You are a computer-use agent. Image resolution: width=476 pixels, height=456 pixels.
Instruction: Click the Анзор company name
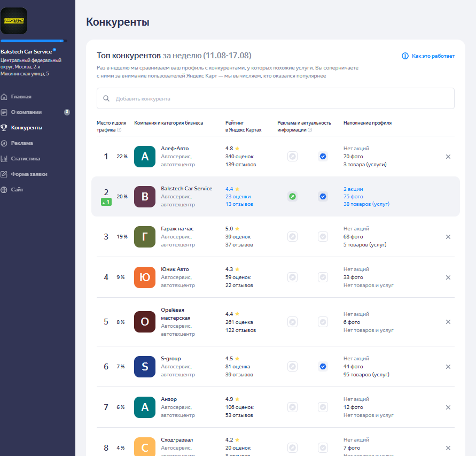pos(169,399)
